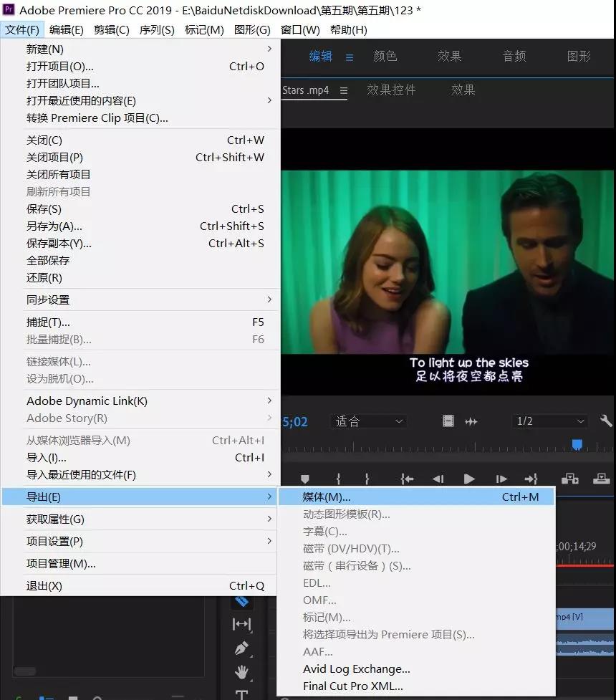
Task: Click the Drag Audio Only waveform icon
Action: coord(471,421)
